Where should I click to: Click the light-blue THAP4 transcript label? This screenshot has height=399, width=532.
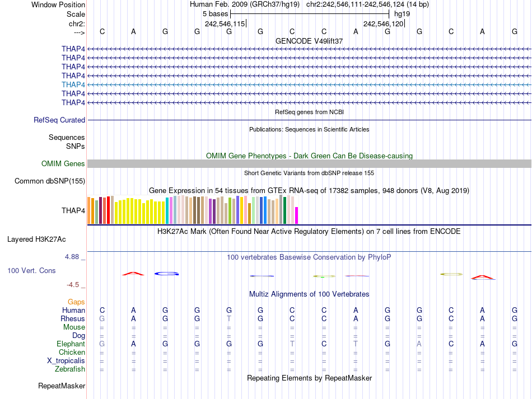pos(73,85)
